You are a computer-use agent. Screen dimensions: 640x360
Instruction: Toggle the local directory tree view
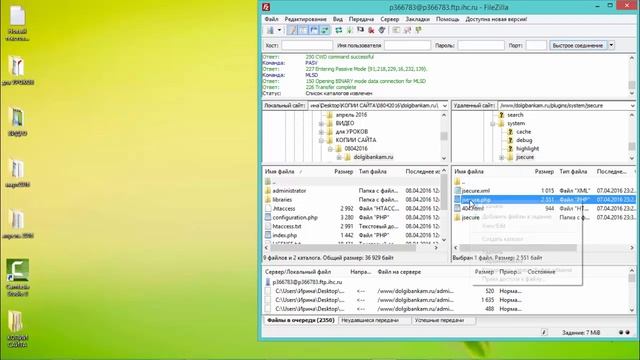click(x=303, y=30)
